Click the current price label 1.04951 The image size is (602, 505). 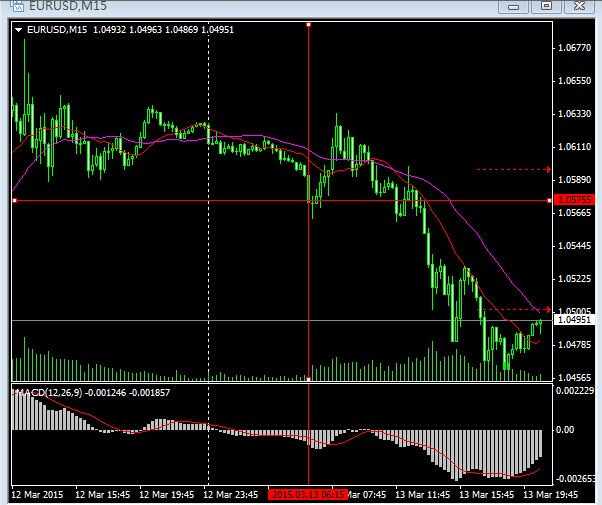[570, 320]
